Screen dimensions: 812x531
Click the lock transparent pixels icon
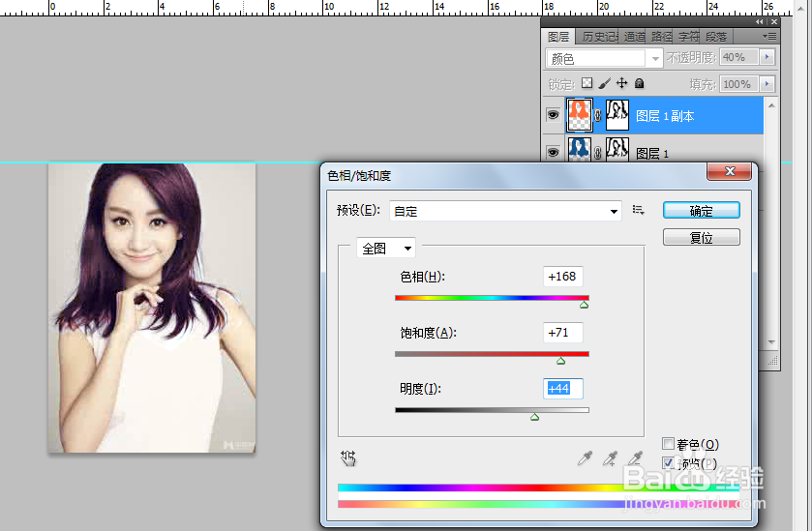pos(586,83)
